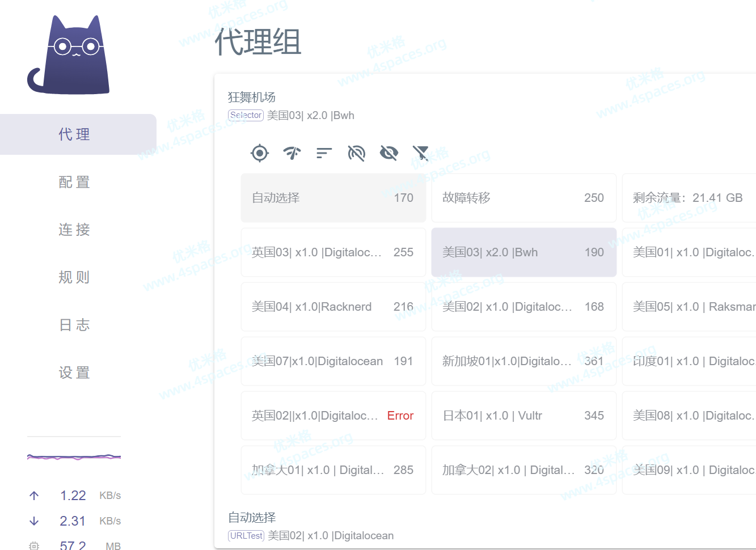Select the 自动选择 proxy card
The height and width of the screenshot is (550, 756).
[x=333, y=198]
